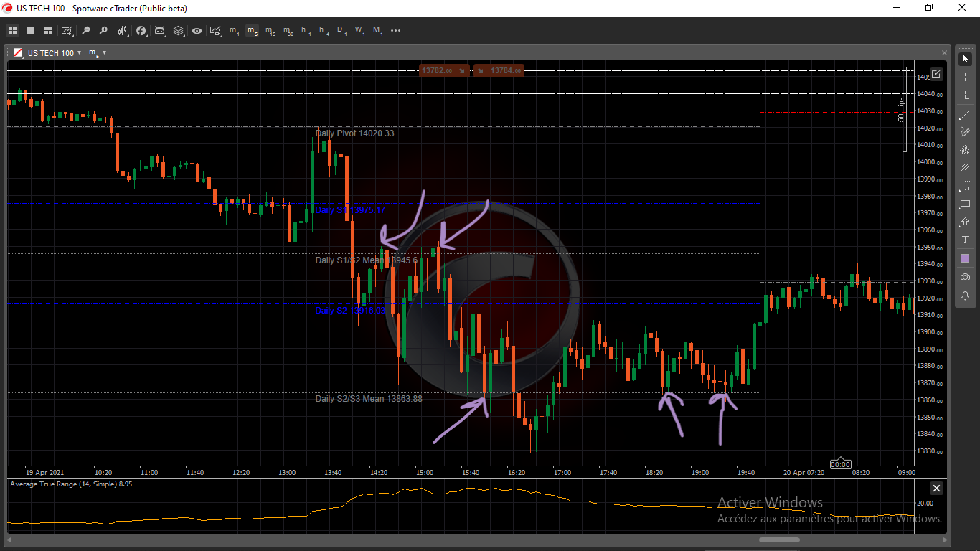Select the marker crosshair tool
The height and width of the screenshot is (551, 980).
point(965,95)
